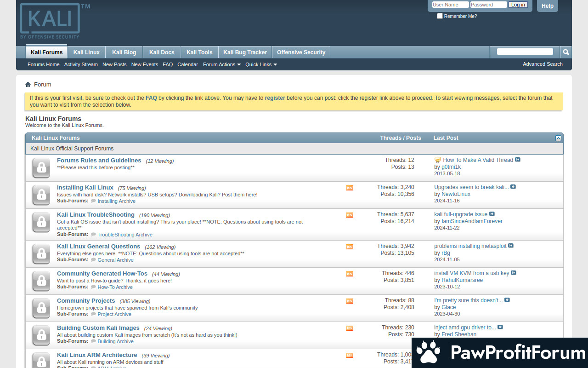Open FAQ in the navigation bar
The height and width of the screenshot is (368, 588).
168,64
